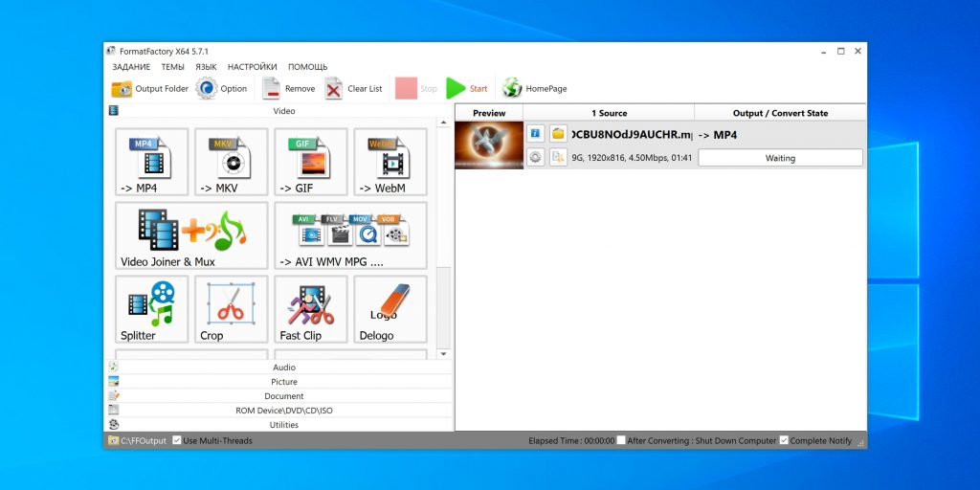This screenshot has height=490, width=980.
Task: Expand the Document category section
Action: tap(278, 396)
